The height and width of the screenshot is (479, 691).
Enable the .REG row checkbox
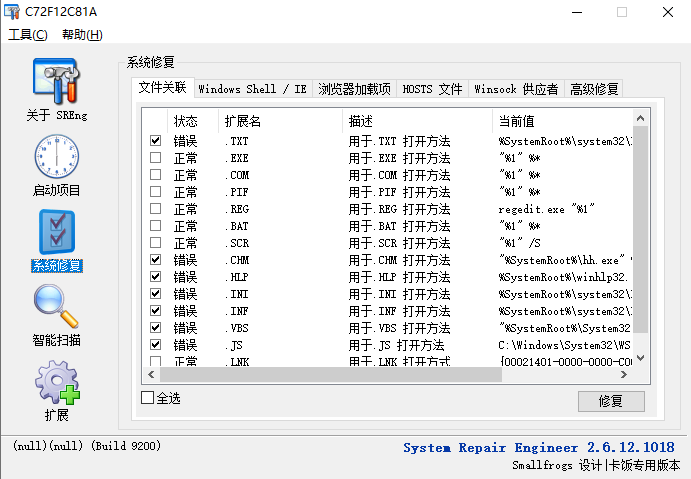click(x=155, y=209)
